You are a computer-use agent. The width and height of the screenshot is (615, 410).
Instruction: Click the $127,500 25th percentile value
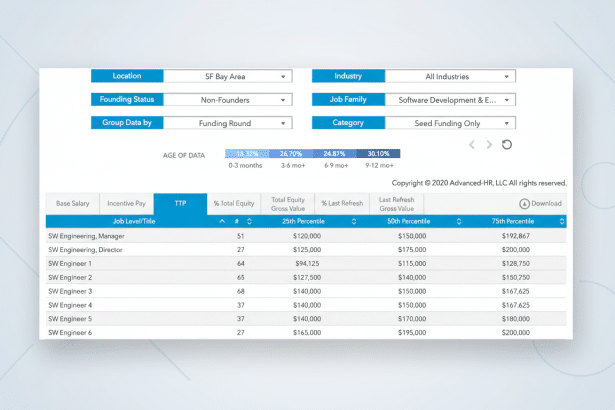(307, 277)
